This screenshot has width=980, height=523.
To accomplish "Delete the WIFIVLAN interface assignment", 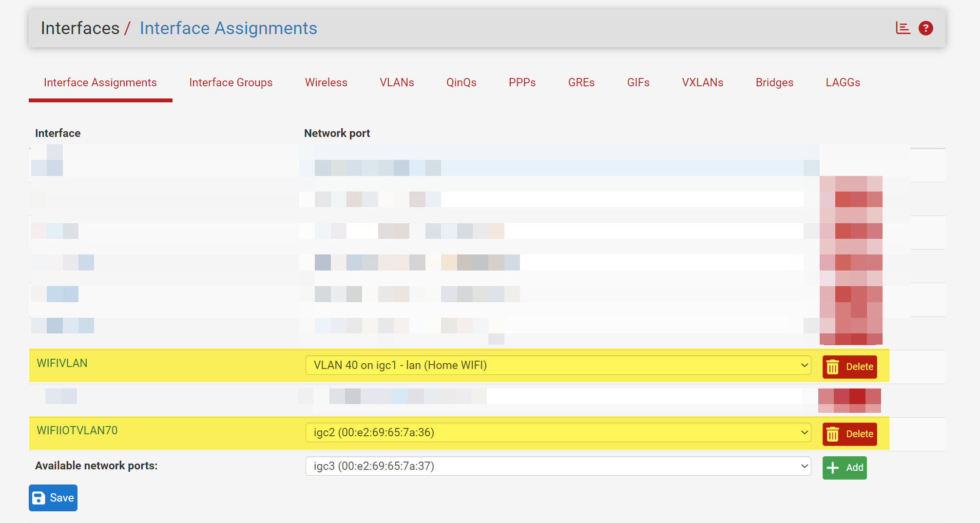I will click(x=849, y=367).
